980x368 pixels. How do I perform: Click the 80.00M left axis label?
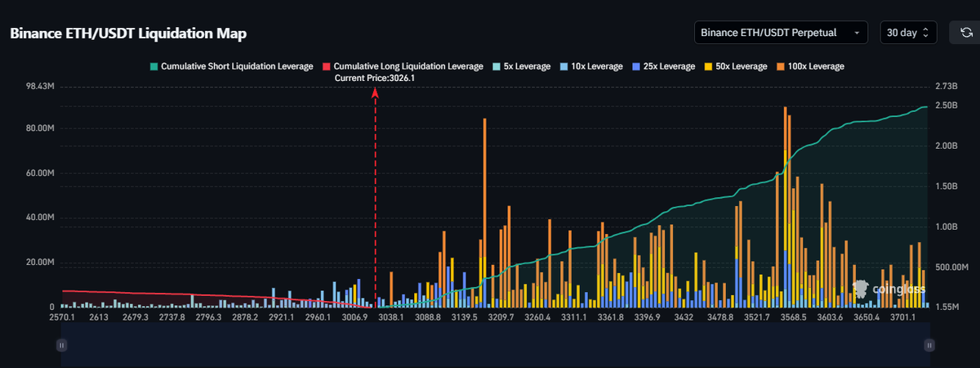(x=40, y=128)
